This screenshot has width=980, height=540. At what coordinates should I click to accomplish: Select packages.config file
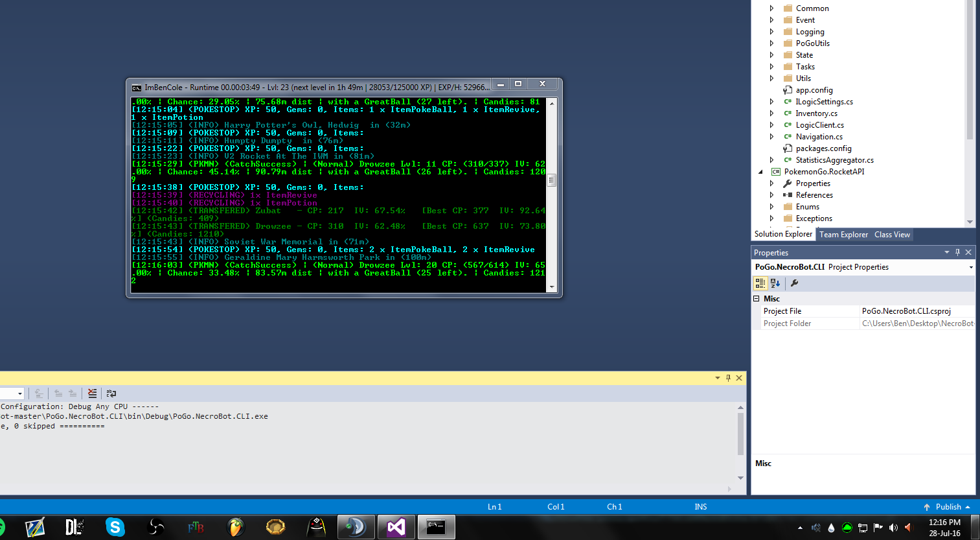click(x=823, y=148)
